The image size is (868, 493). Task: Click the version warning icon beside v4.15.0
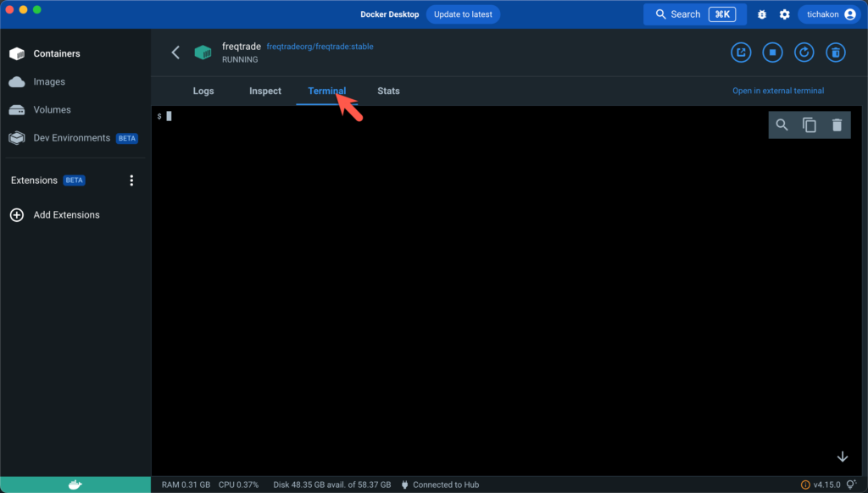click(805, 485)
